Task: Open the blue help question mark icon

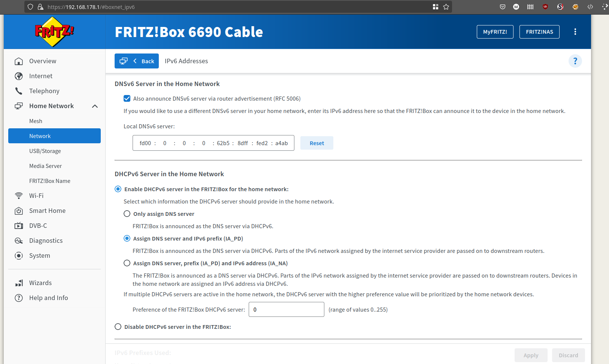Action: point(575,61)
